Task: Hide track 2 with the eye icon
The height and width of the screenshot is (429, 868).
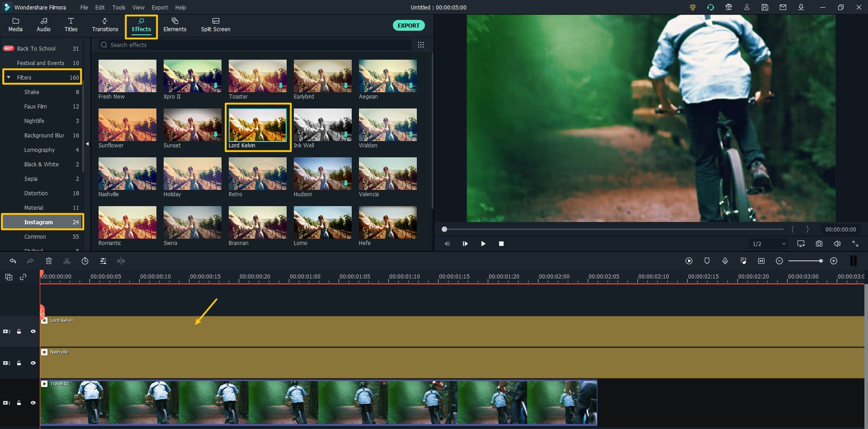Action: point(33,363)
